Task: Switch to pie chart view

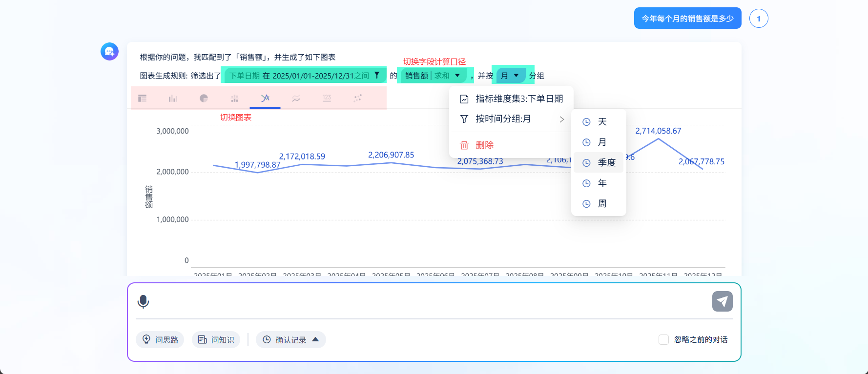Action: (x=204, y=98)
